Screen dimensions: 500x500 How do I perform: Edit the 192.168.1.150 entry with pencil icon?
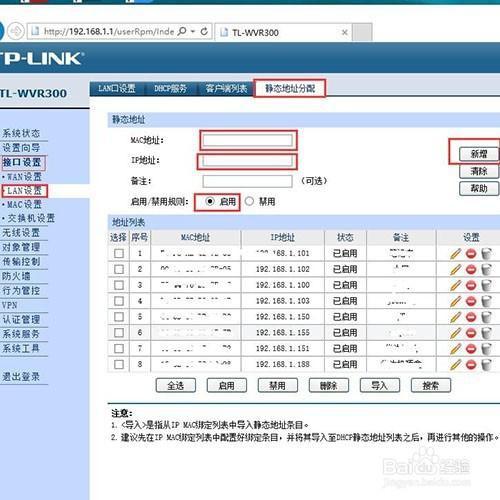point(455,317)
